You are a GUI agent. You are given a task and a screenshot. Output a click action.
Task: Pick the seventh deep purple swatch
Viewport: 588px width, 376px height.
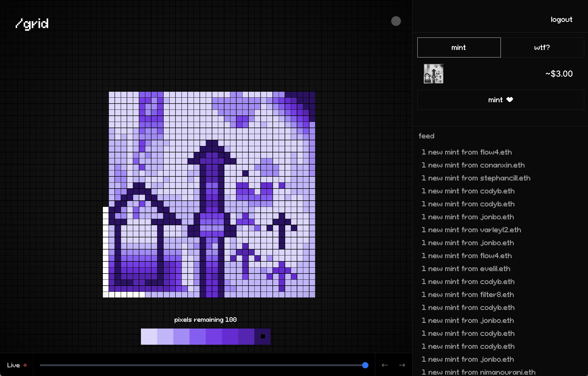246,336
